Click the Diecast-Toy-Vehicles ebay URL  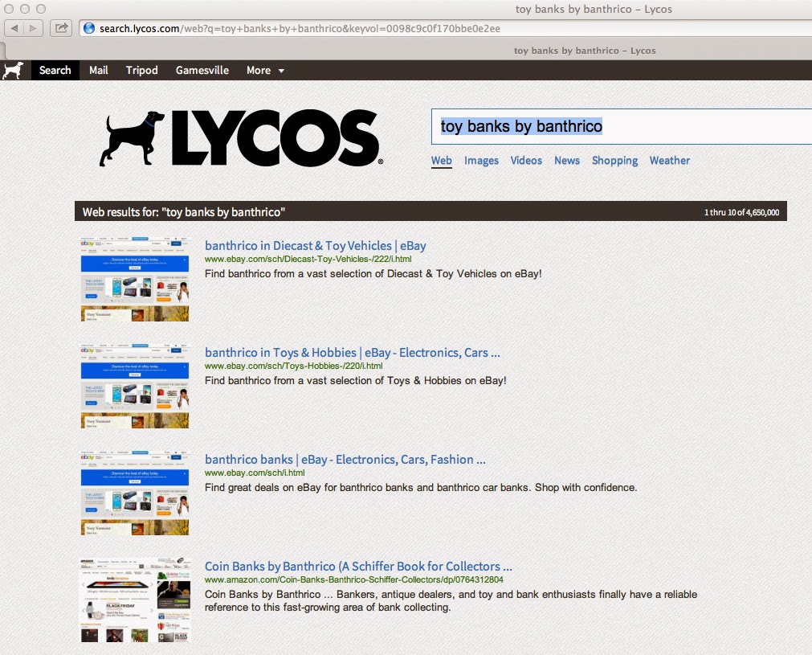[308, 259]
